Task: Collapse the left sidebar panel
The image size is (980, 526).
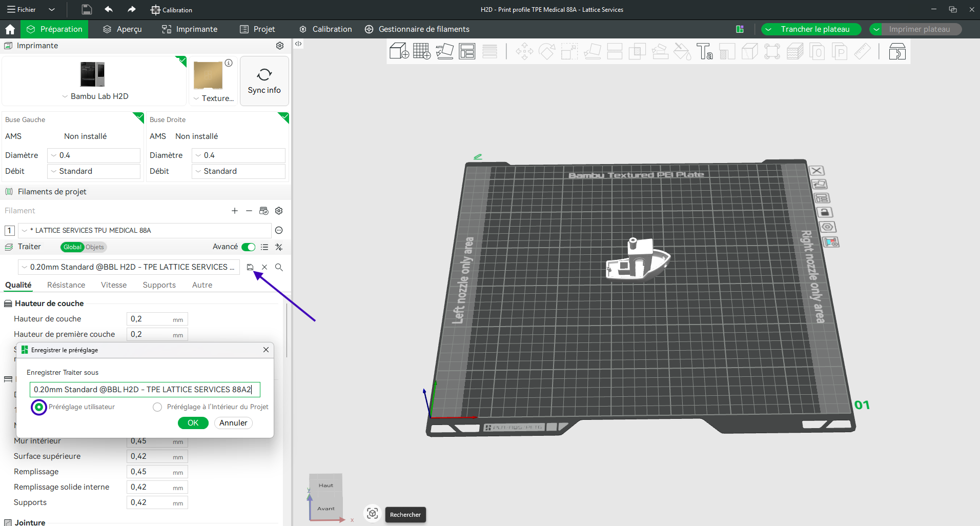Action: (x=298, y=44)
